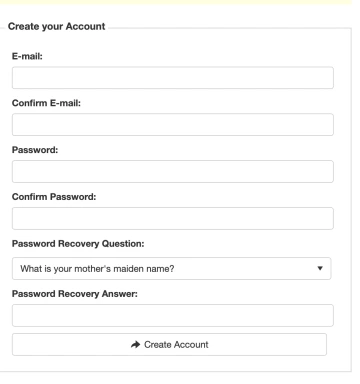Activate the Confirm Password field

[x=173, y=218]
